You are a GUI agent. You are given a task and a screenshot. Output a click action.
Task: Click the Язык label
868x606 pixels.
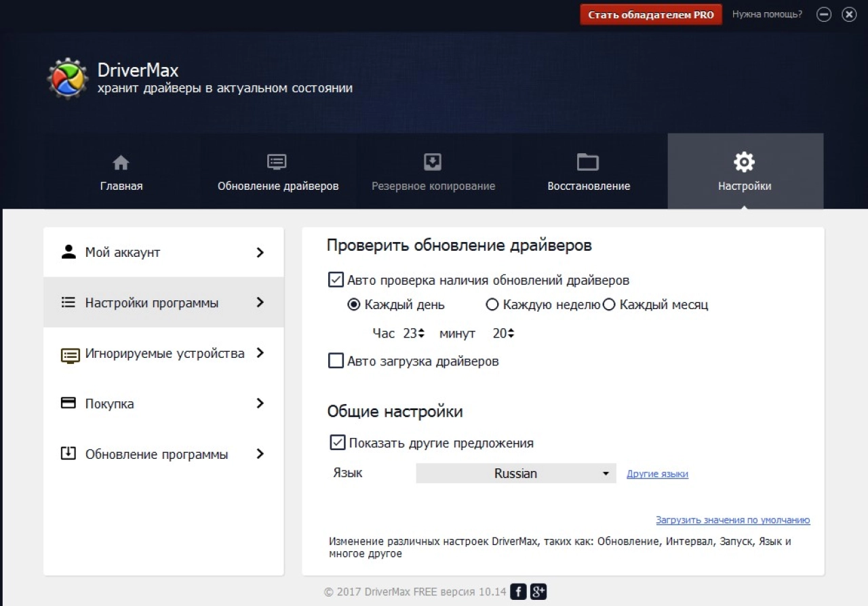348,473
